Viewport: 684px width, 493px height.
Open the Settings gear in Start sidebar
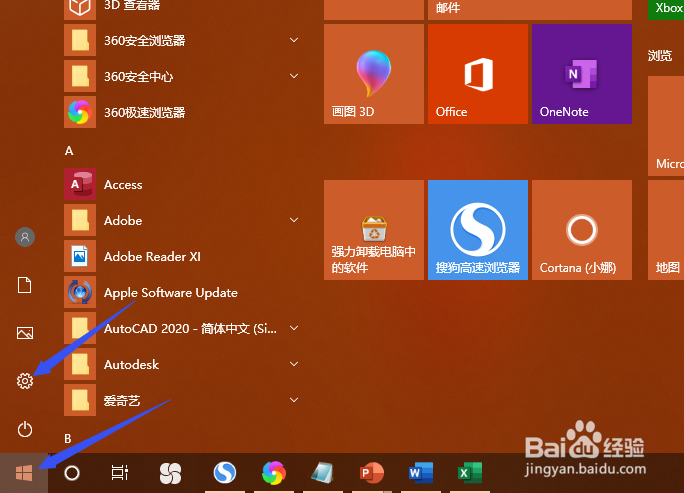point(25,381)
